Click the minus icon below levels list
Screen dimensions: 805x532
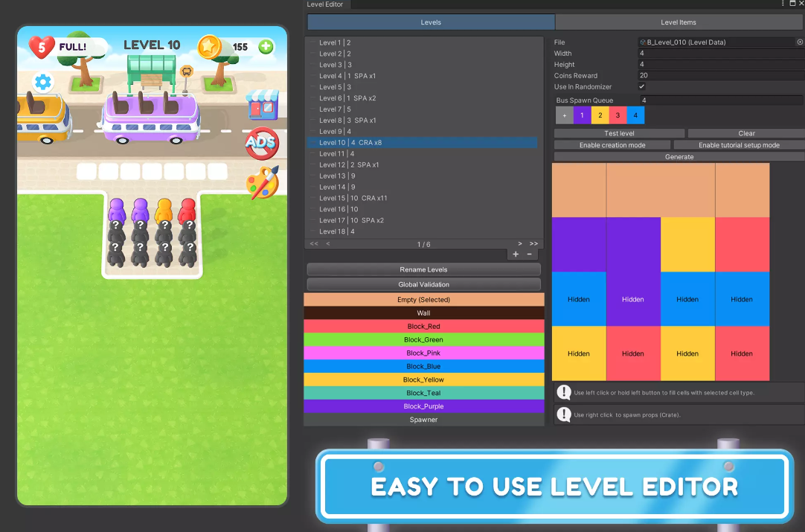click(530, 254)
